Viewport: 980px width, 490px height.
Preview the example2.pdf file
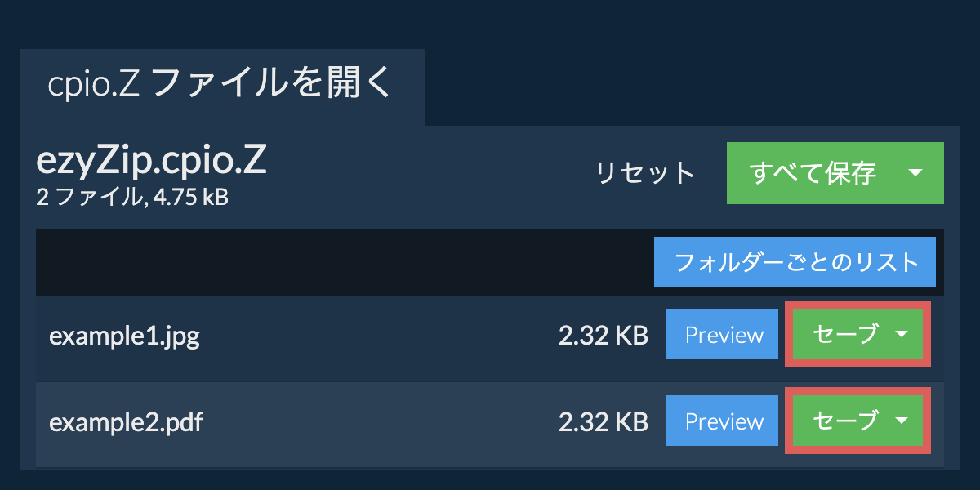722,421
